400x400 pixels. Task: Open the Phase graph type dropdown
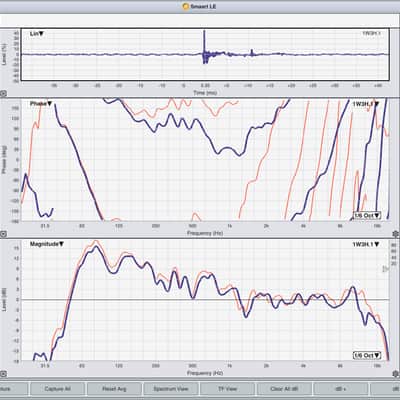(x=41, y=104)
